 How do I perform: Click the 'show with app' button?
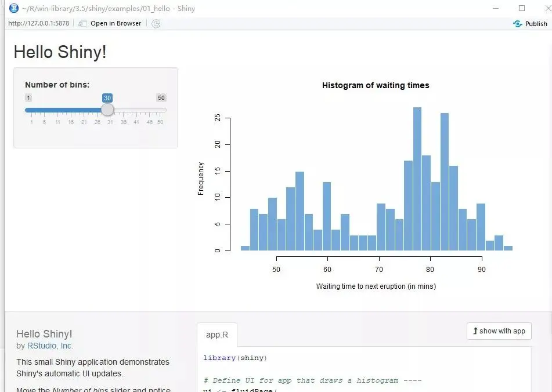[x=499, y=331]
